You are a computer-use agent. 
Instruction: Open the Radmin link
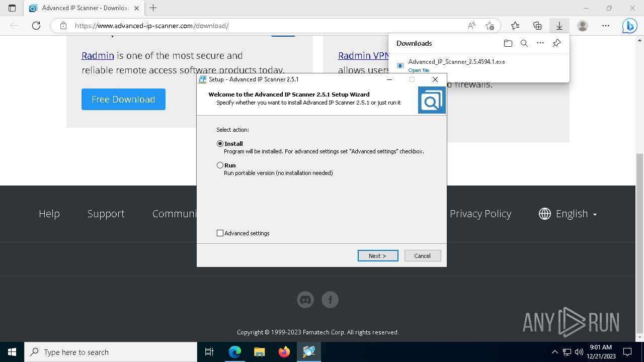pyautogui.click(x=98, y=55)
